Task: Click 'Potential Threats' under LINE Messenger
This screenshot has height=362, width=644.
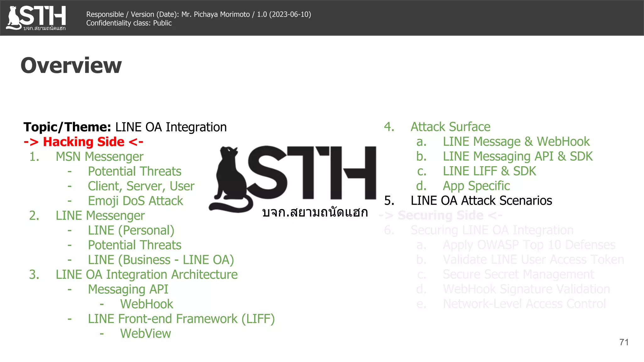Action: pyautogui.click(x=135, y=245)
